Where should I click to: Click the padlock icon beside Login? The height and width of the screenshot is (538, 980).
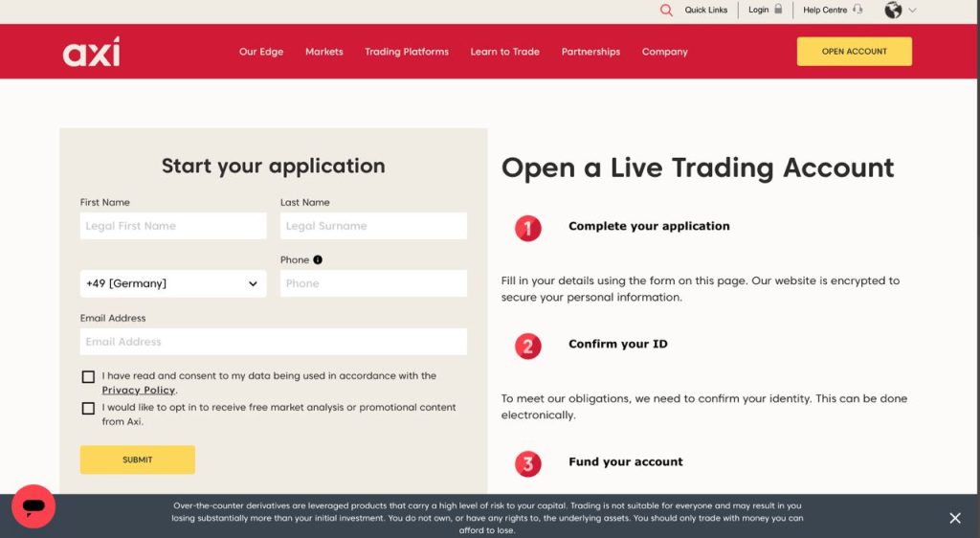point(778,10)
